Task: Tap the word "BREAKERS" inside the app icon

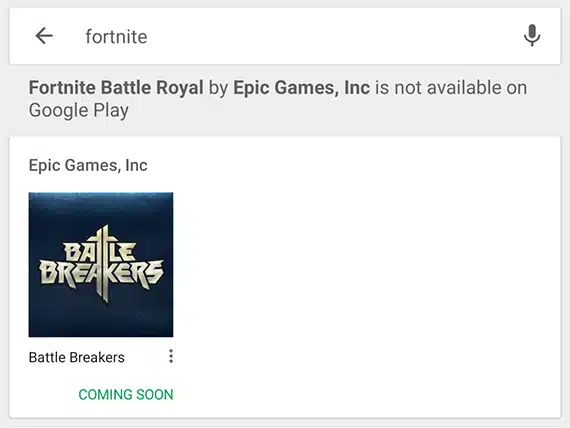Action: 101,273
